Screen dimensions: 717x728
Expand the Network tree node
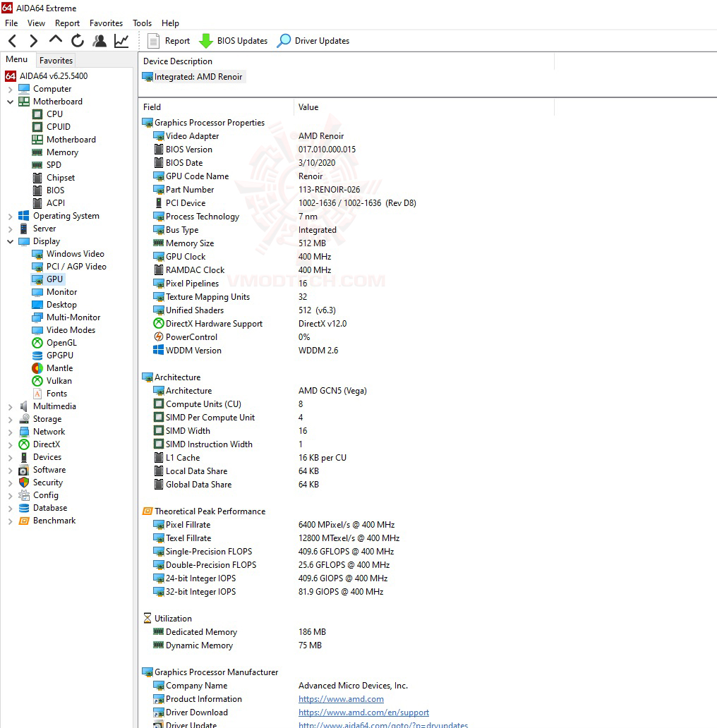click(10, 432)
